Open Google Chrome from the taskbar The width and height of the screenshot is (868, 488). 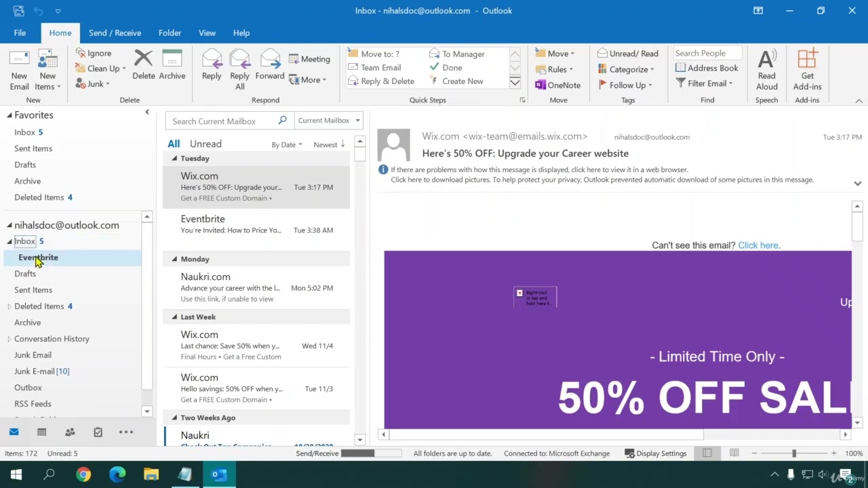click(83, 474)
